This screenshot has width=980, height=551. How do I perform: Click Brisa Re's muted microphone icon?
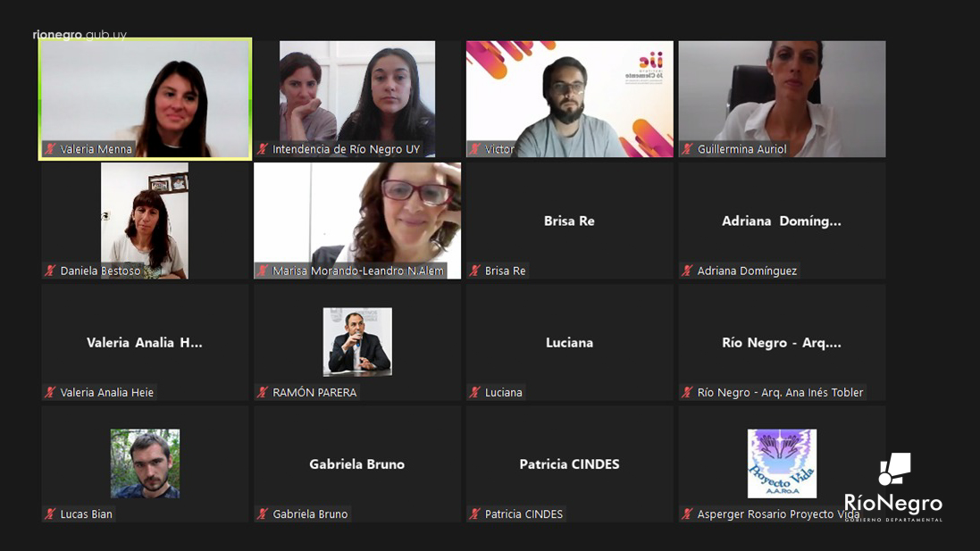pos(475,271)
